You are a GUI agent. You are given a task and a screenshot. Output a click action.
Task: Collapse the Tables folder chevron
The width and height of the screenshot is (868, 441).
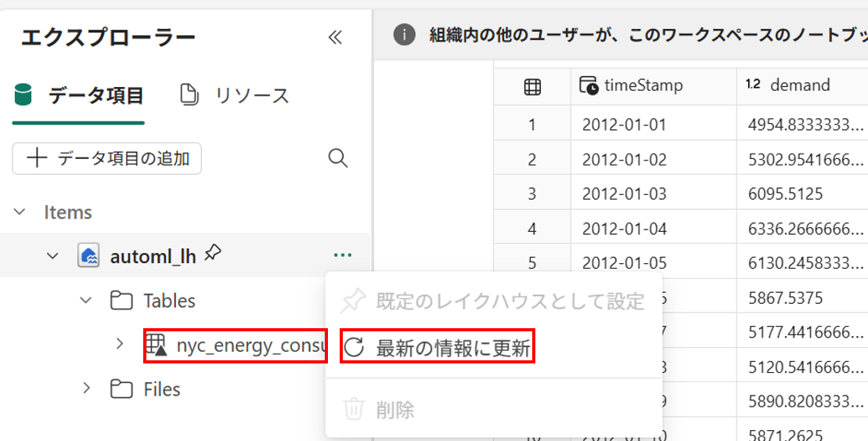(86, 300)
